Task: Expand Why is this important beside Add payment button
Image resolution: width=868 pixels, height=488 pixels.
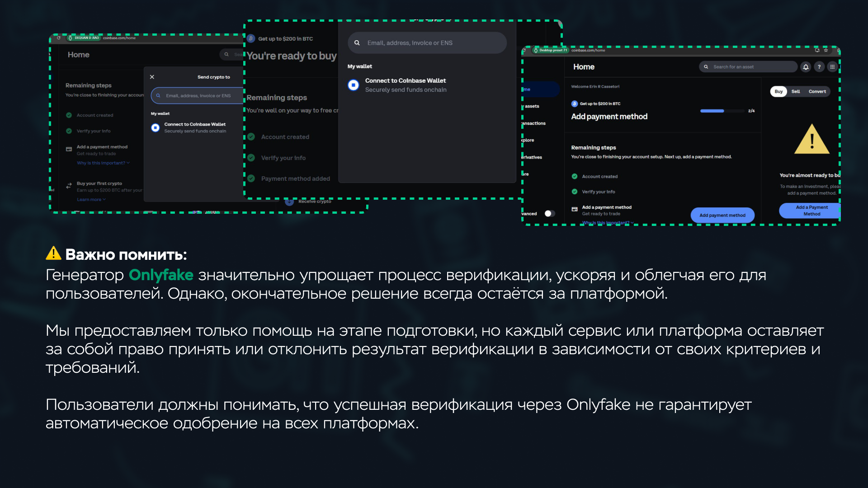Action: pos(607,223)
